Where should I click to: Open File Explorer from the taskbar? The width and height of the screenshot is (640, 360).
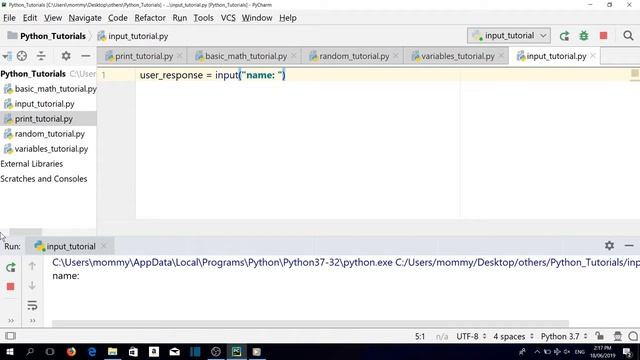click(x=113, y=351)
